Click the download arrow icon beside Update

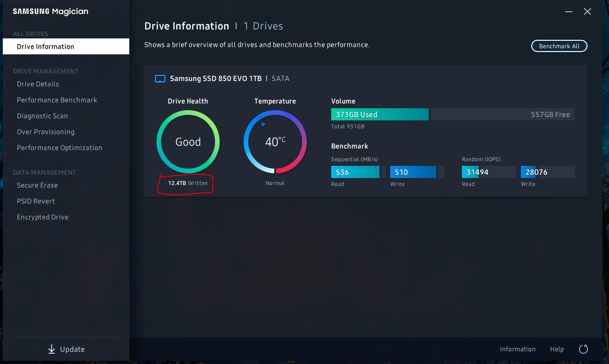[x=52, y=349]
